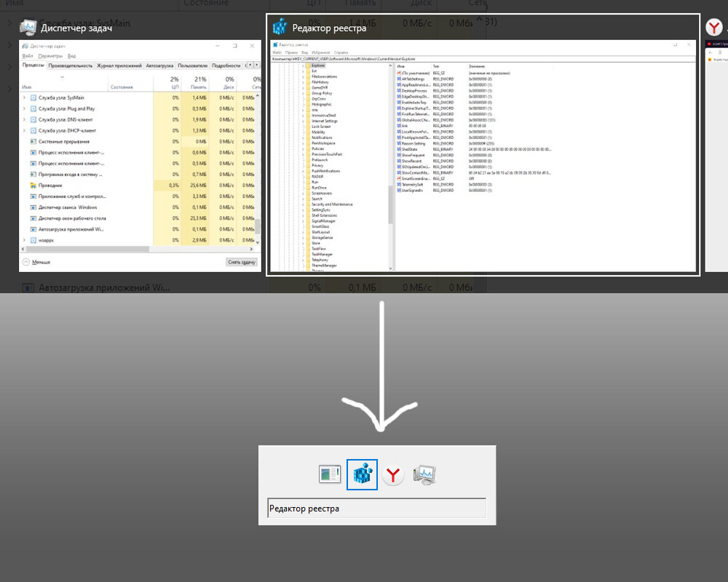Click the Shell Extensions folder icon in the registry tree
Viewport: 728px width, 582px height.
coord(308,215)
